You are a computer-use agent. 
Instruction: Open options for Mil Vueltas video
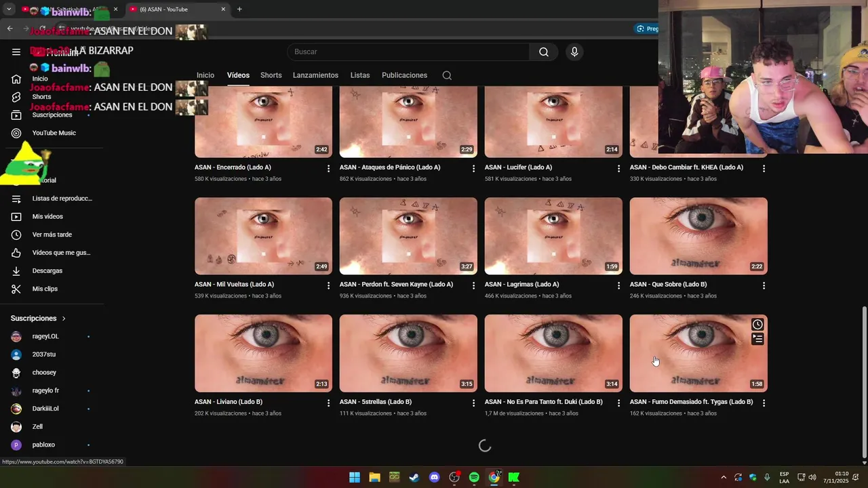point(328,285)
